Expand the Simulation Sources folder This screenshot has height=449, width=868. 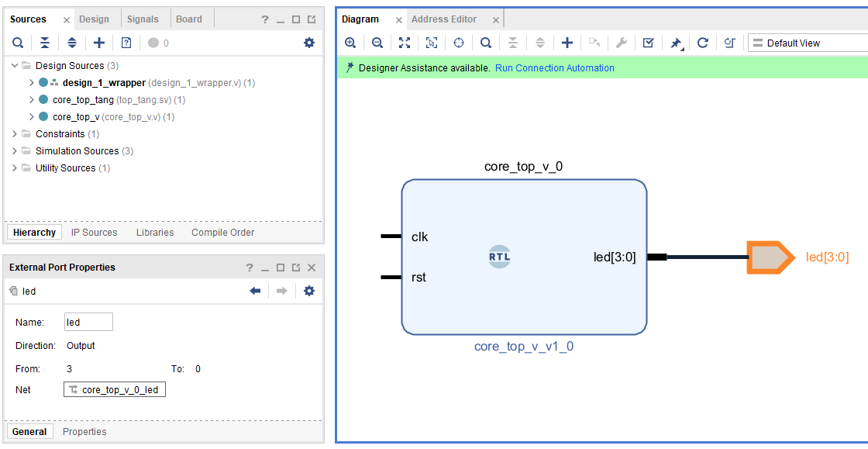tap(15, 151)
